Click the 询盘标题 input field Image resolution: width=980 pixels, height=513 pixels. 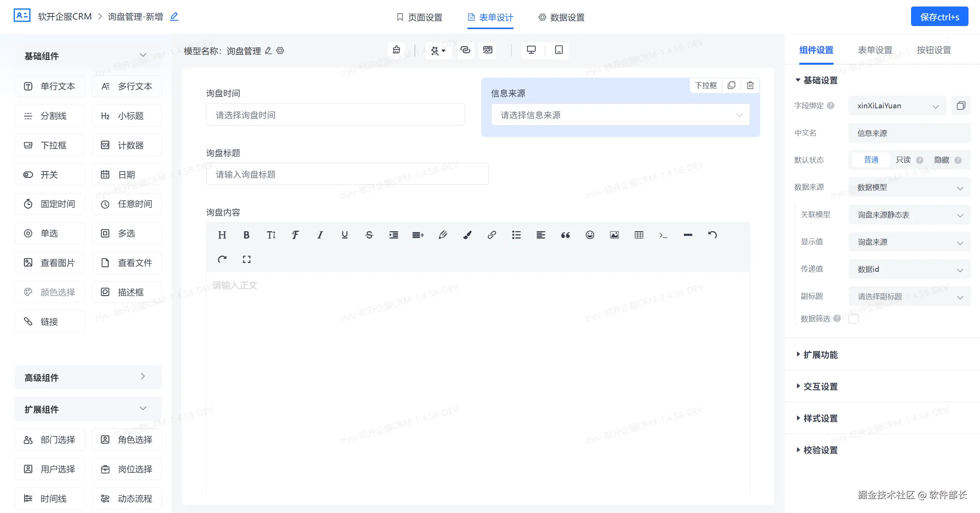click(347, 175)
